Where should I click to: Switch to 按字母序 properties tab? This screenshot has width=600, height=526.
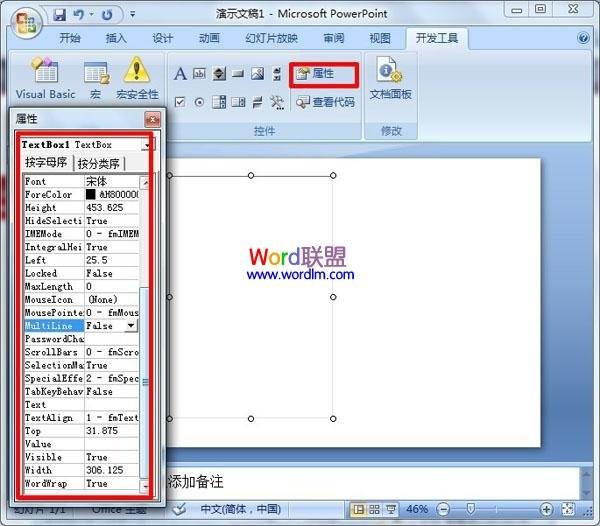click(x=46, y=162)
